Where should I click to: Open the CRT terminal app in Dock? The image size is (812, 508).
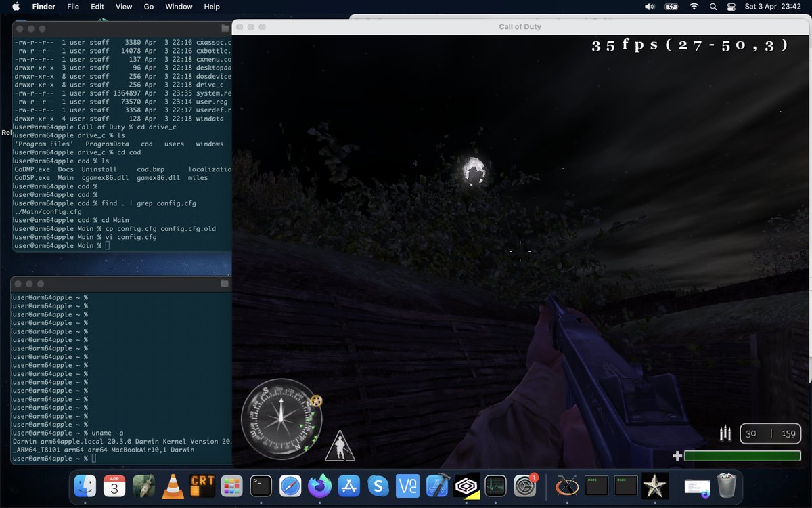(x=202, y=485)
